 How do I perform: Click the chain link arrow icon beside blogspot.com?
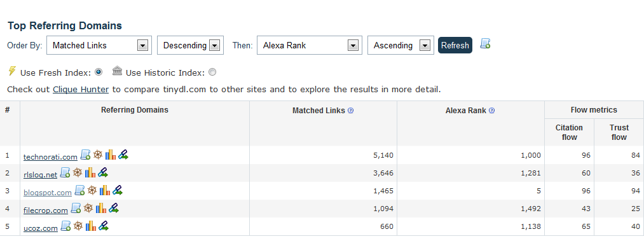coord(118,190)
